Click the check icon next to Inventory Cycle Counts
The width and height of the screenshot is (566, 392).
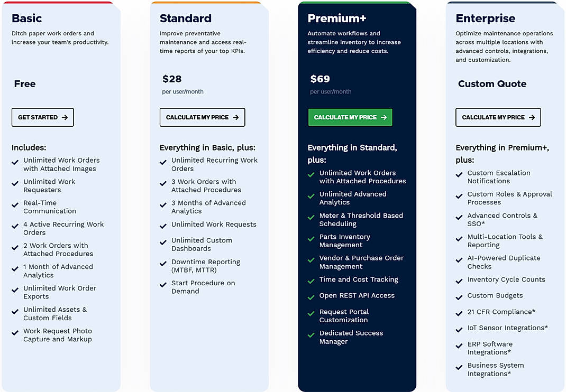tap(459, 279)
